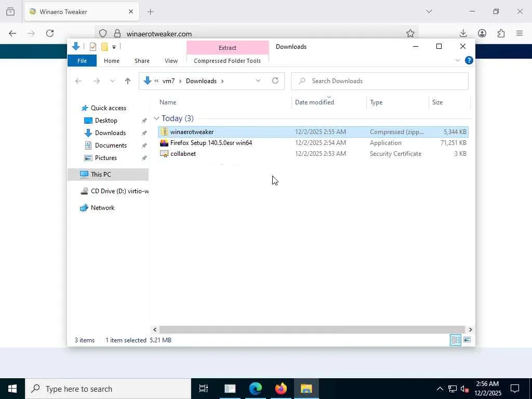This screenshot has width=532, height=399.
Task: Collapse the Today (3) group
Action: (x=156, y=118)
